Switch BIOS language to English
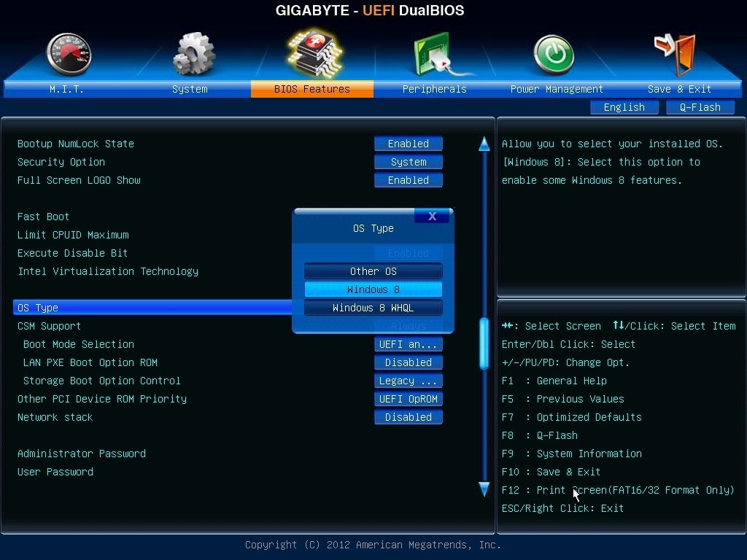747x560 pixels. click(x=624, y=106)
